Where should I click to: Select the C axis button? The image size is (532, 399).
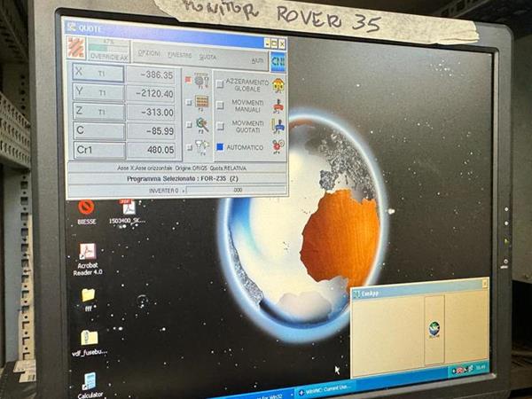click(99, 130)
